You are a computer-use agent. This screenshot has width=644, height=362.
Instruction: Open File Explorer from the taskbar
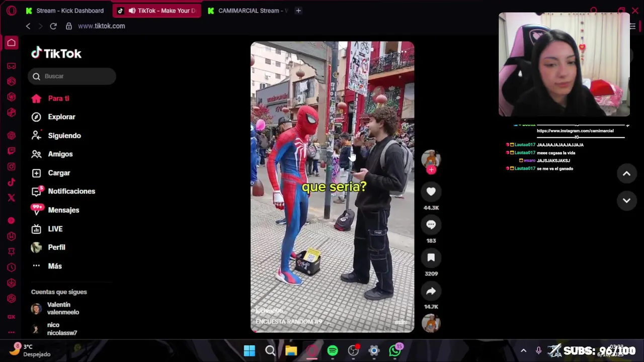291,350
